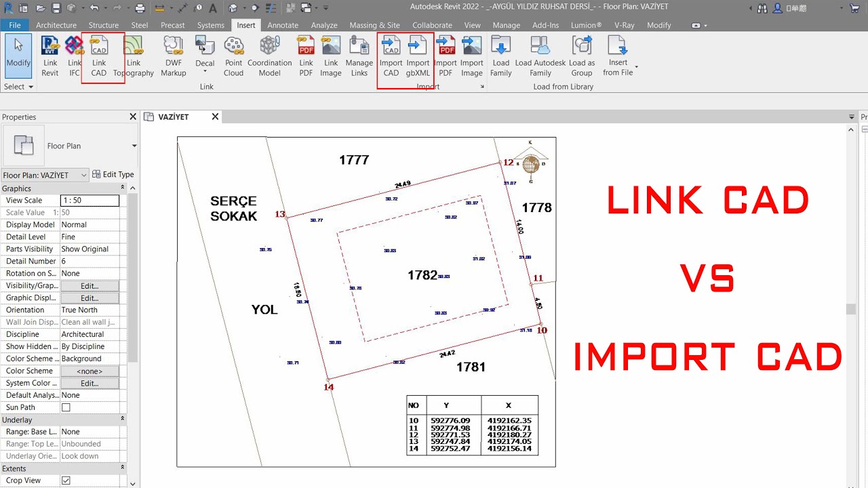Open the Manage Links dialog
This screenshot has height=488, width=868.
click(359, 57)
